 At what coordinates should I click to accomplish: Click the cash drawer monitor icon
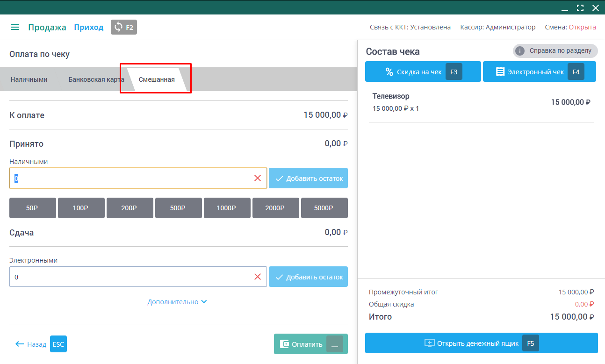click(x=430, y=343)
